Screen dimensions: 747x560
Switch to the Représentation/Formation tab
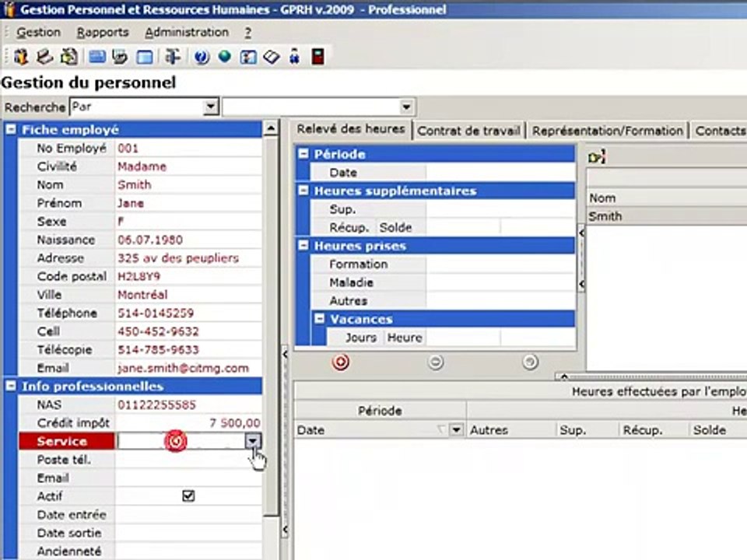pyautogui.click(x=608, y=131)
